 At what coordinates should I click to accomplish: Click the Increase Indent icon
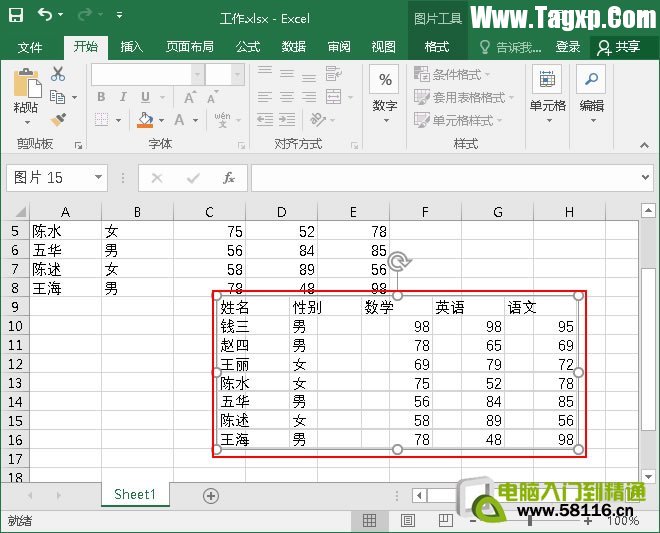click(x=287, y=120)
